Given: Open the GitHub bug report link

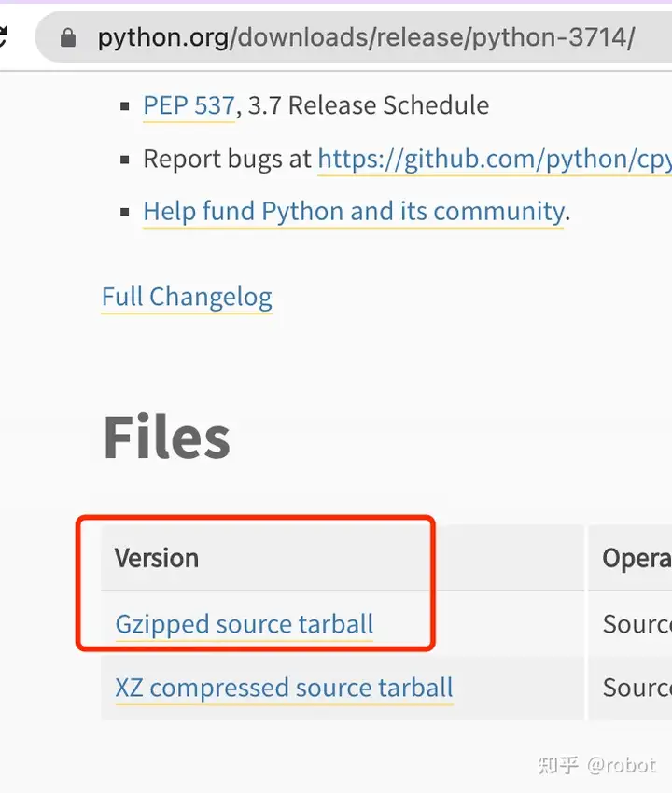Looking at the screenshot, I should [494, 159].
